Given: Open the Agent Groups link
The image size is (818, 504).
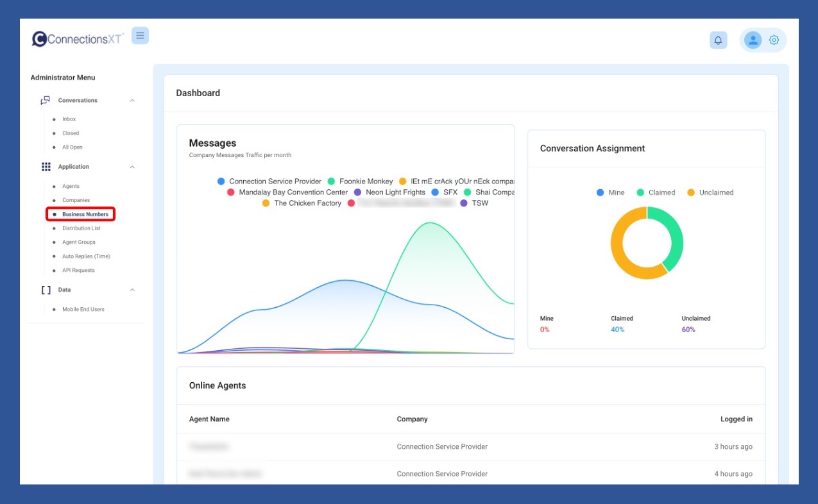Looking at the screenshot, I should click(x=78, y=242).
